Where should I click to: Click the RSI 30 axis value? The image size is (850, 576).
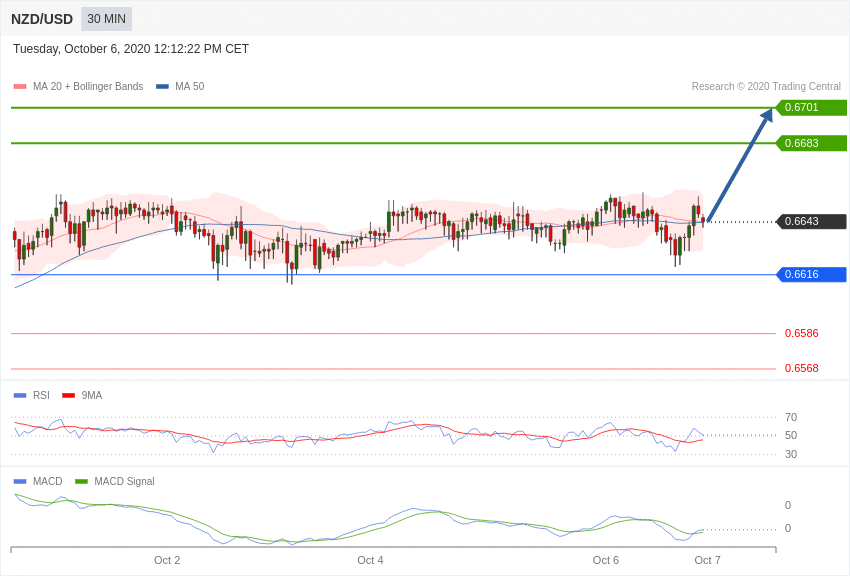tap(791, 454)
